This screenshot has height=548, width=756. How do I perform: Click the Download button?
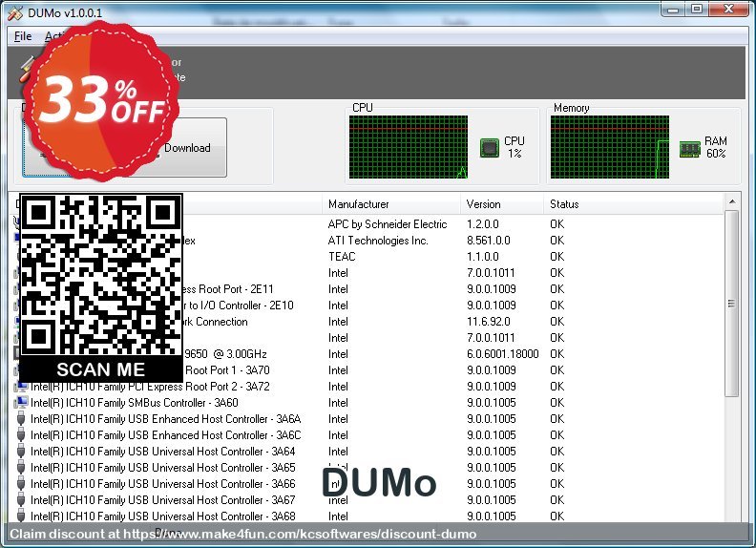click(x=187, y=148)
